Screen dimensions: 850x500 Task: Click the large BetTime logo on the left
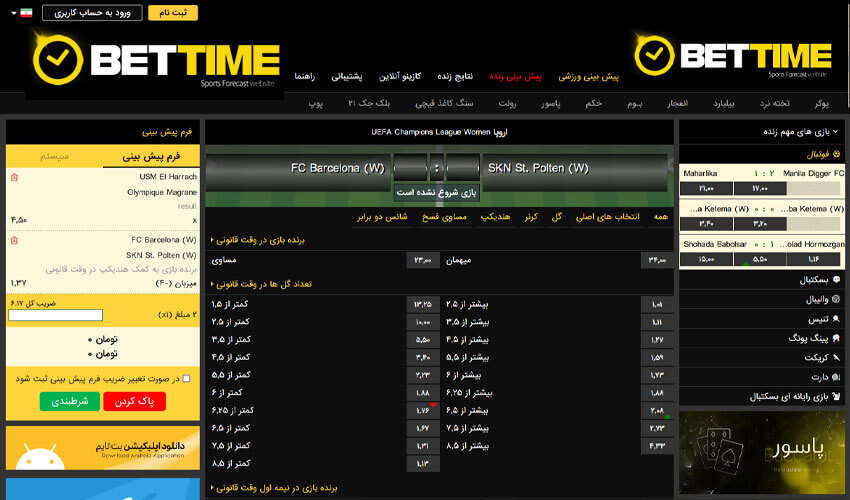pos(156,61)
